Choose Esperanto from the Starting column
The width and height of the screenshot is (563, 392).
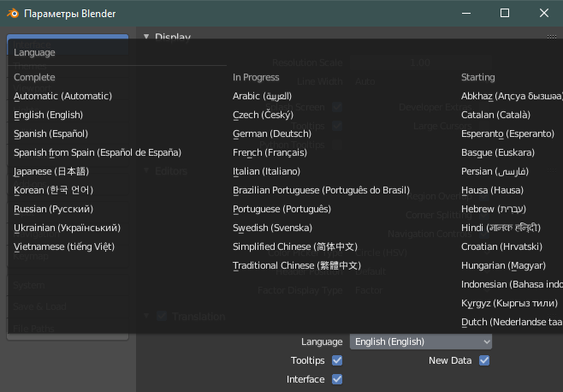pyautogui.click(x=507, y=134)
